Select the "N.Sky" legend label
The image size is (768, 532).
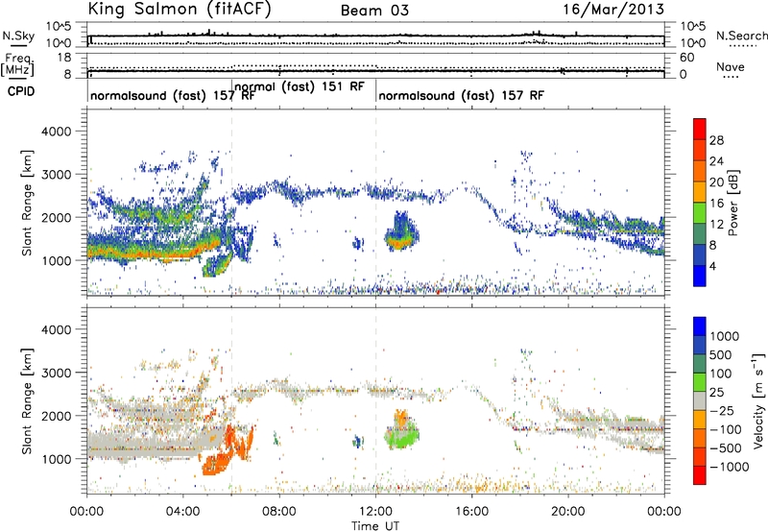tap(18, 36)
